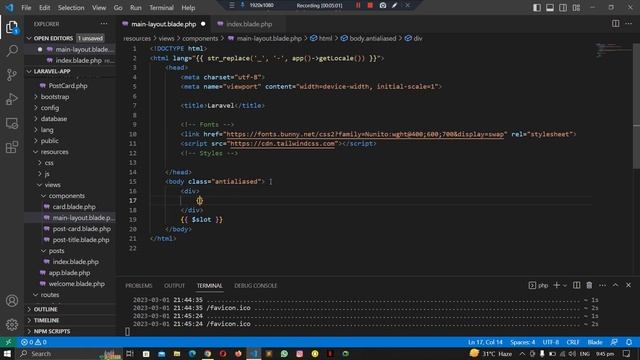
Task: Expand the OUTLINE section
Action: tap(45, 309)
